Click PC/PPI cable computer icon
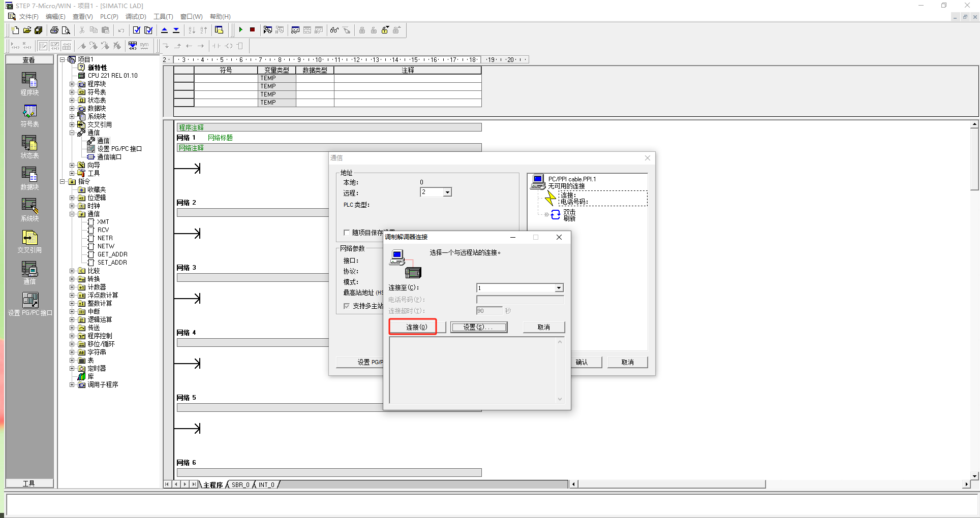This screenshot has height=518, width=980. click(538, 181)
